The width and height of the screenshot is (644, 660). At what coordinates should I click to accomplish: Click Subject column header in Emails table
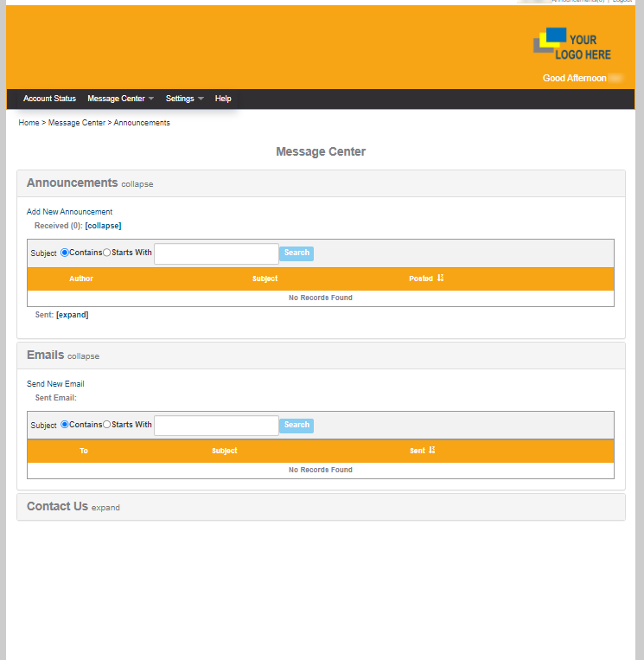[x=225, y=451]
